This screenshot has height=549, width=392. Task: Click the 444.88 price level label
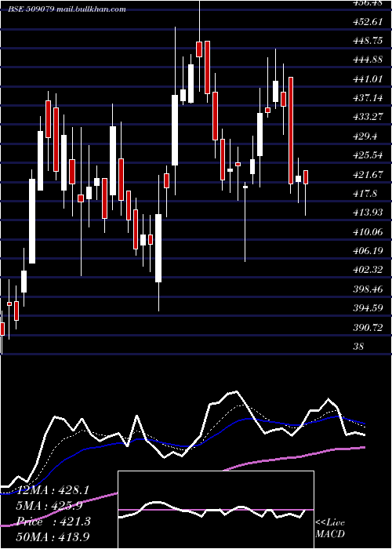pyautogui.click(x=368, y=60)
